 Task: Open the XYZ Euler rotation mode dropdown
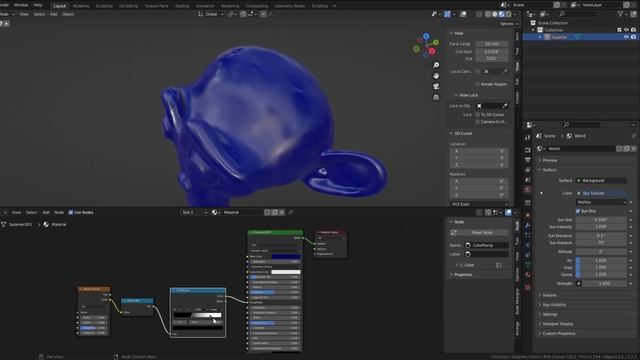[x=479, y=204]
